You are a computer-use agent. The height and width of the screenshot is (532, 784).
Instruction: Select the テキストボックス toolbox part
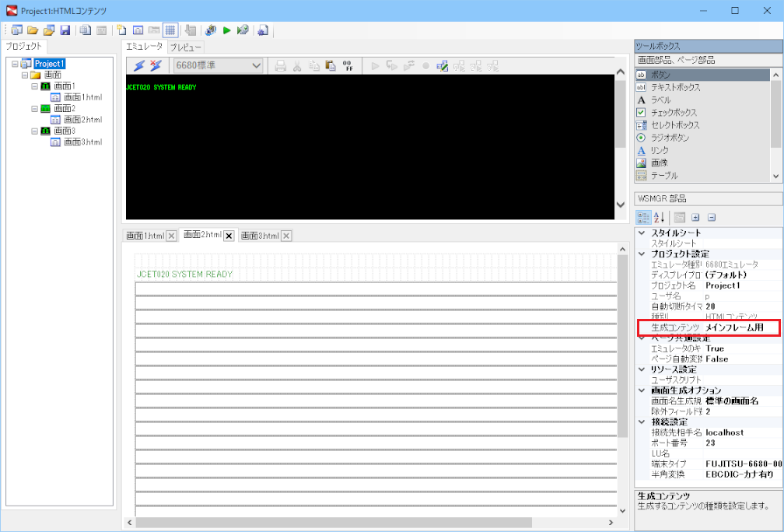702,87
